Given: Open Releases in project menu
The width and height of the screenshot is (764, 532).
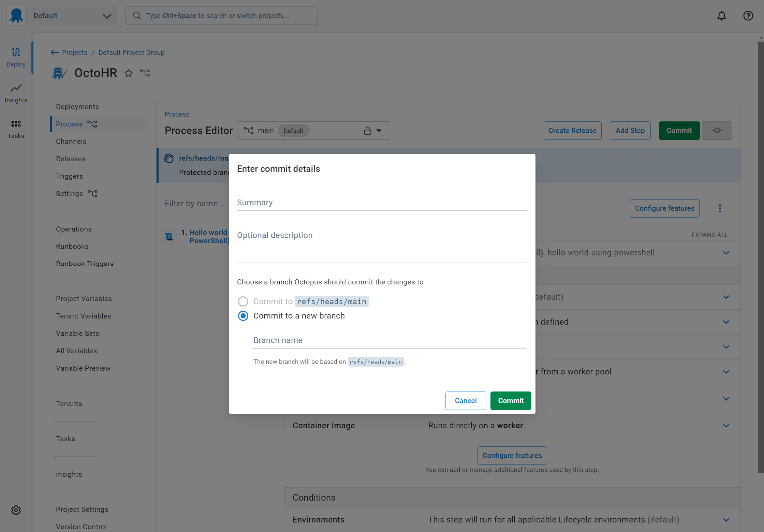Looking at the screenshot, I should [x=71, y=159].
